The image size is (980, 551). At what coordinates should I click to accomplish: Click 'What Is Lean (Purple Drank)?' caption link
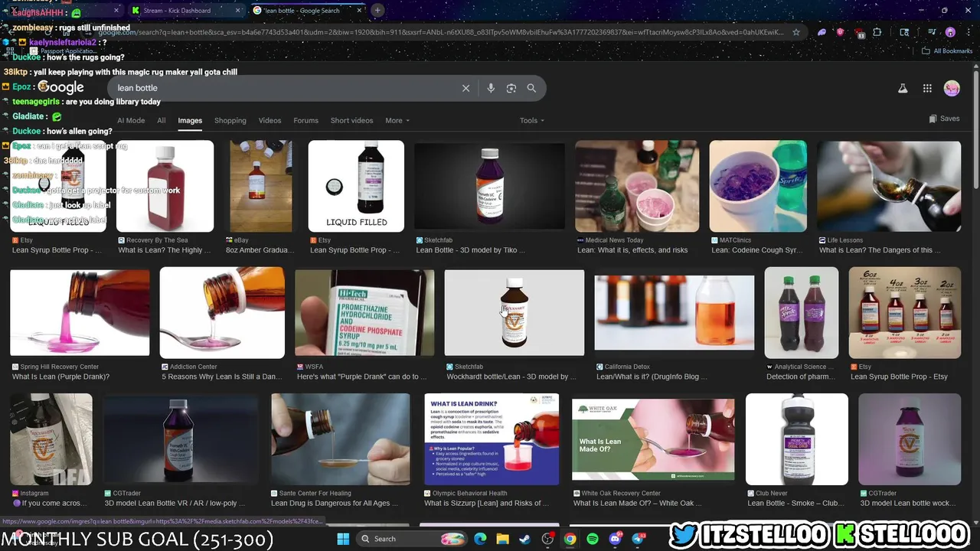coord(61,377)
